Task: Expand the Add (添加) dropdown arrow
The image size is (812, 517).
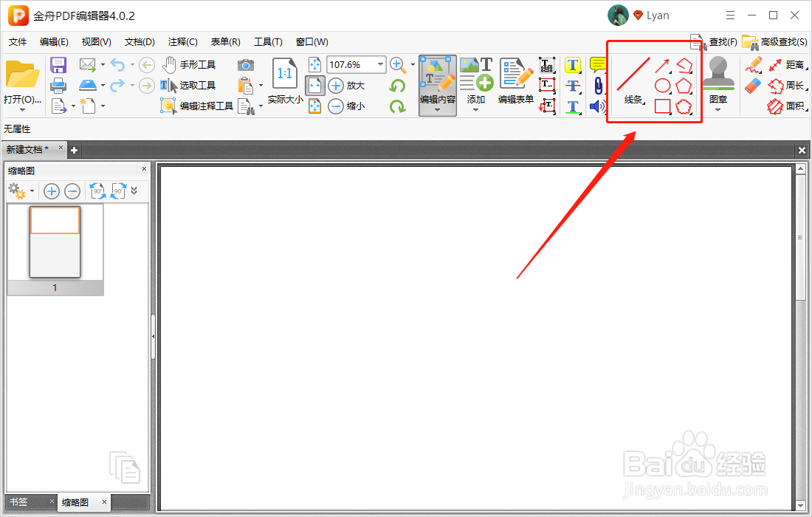Action: [475, 110]
